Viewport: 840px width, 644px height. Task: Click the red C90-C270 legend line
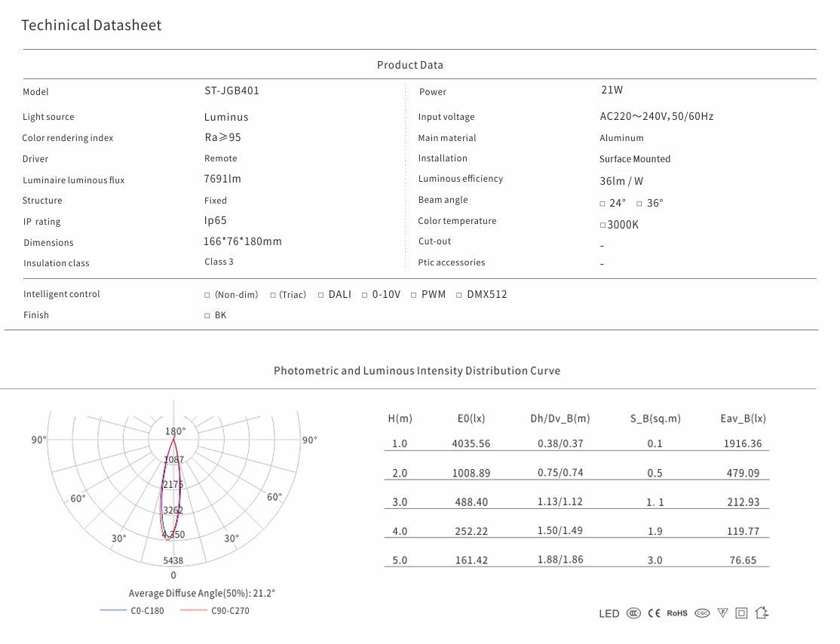193,611
